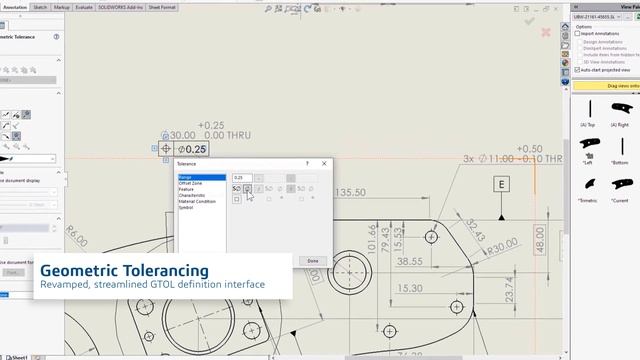Click datum feature E symbol in drawing
This screenshot has height=360, width=640.
pos(502,184)
